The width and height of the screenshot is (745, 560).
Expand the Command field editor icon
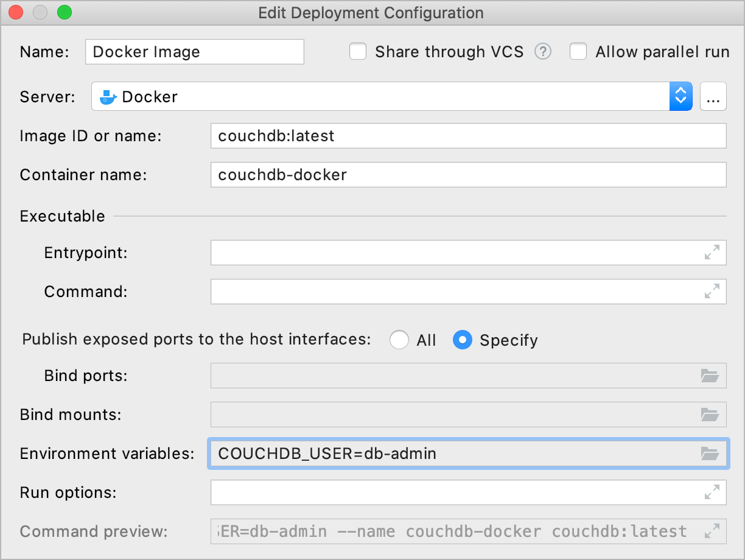pos(712,291)
